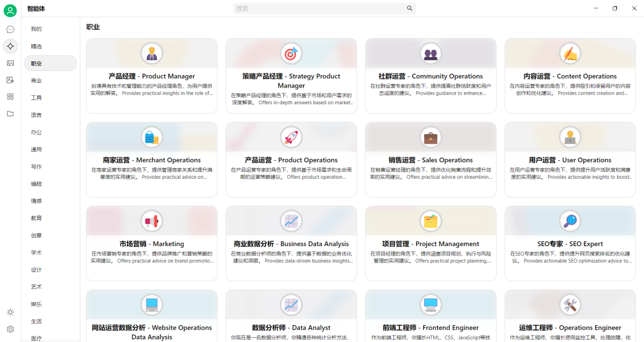Viewport: 644px width, 342px height.
Task: Select the 情感 category
Action: tap(50, 201)
